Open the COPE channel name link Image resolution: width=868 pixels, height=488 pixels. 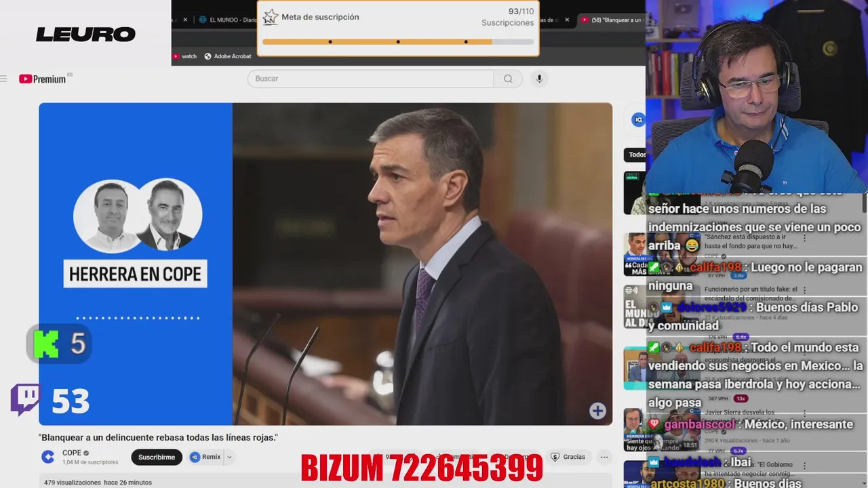pyautogui.click(x=72, y=453)
